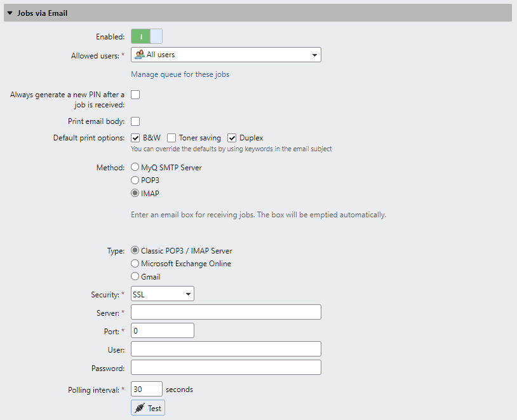Open the Security dropdown showing SSL

[x=187, y=294]
